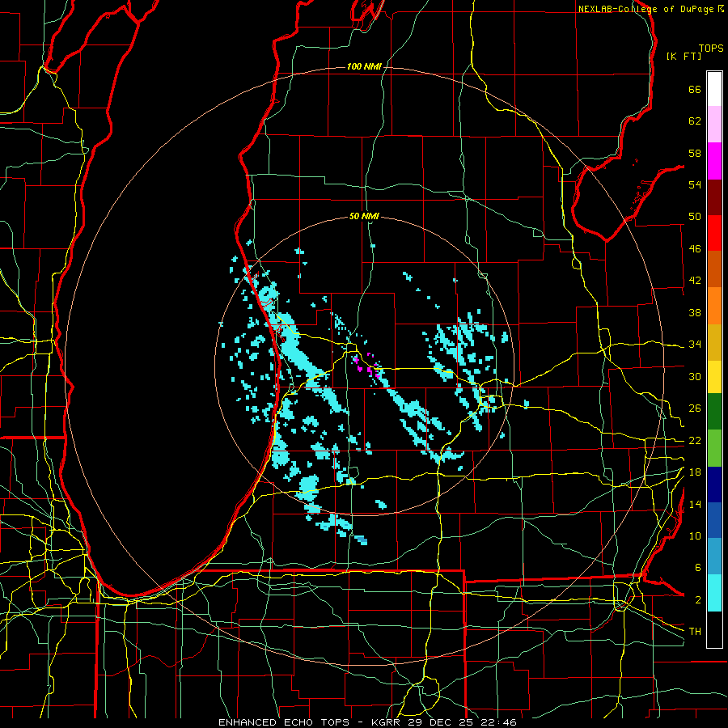Click the 50 NMI range ring label

click(x=364, y=216)
